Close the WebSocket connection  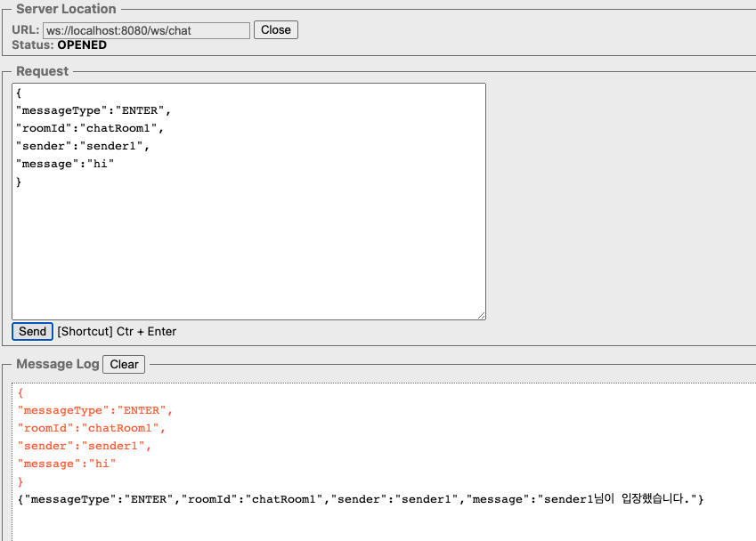tap(276, 30)
